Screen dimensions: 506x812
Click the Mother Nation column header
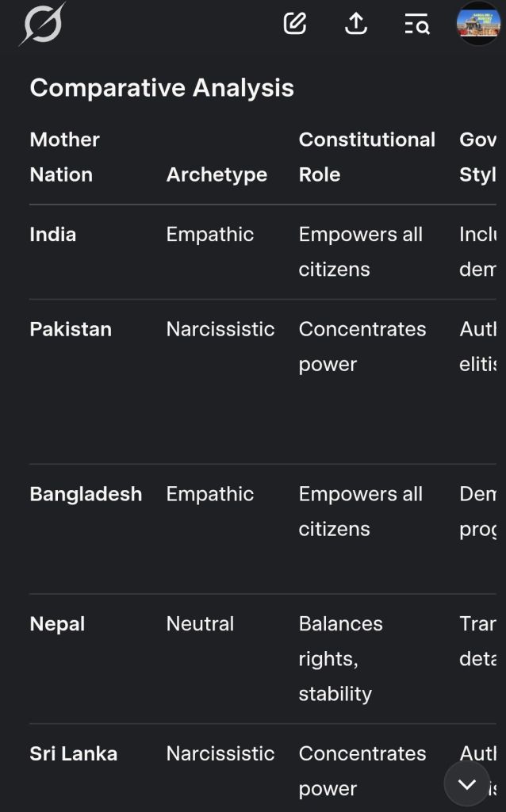[x=64, y=157]
